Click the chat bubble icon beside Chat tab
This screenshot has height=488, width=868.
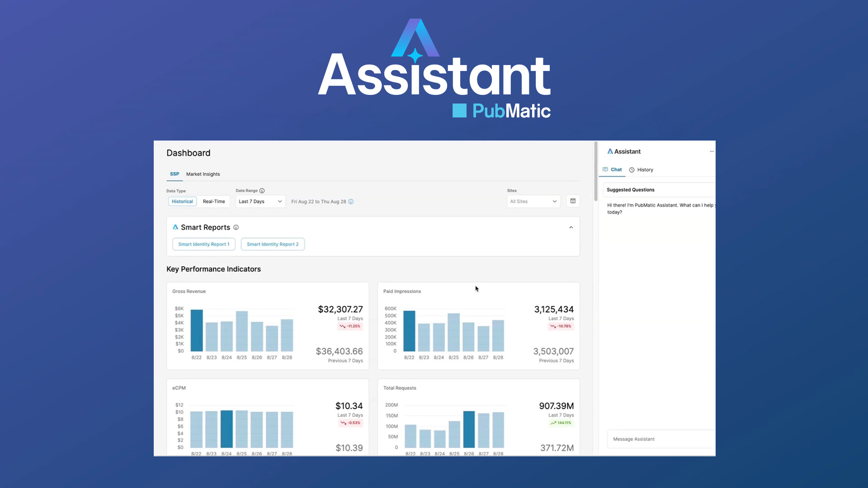pos(606,169)
